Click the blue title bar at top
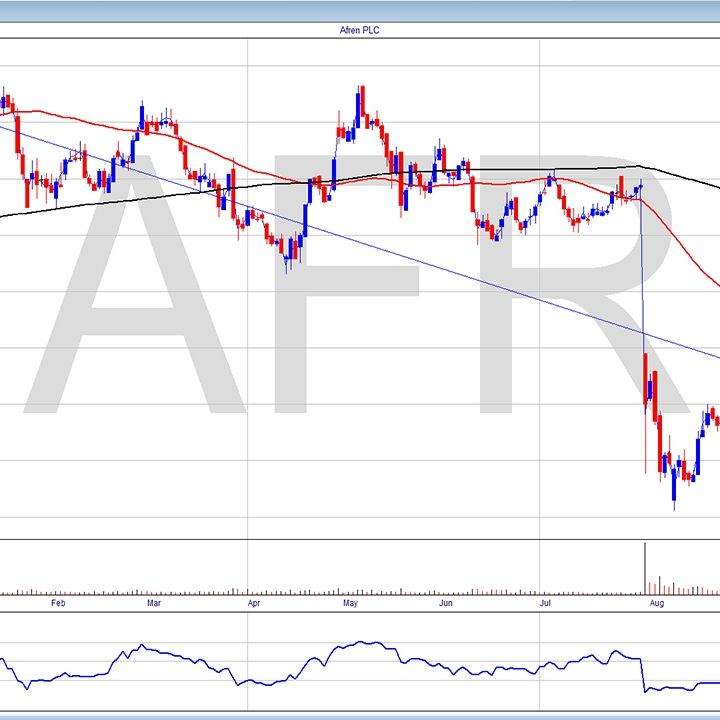720x720 pixels. pos(360,11)
